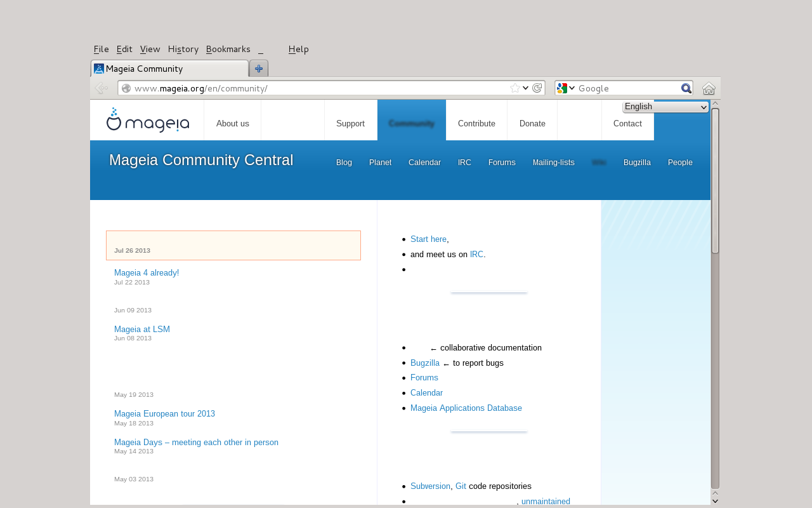Open the URL history dropdown arrow
812x508 pixels.
(x=525, y=88)
